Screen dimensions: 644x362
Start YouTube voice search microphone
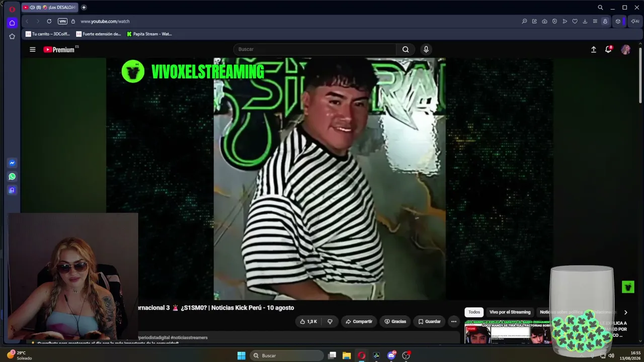coord(426,49)
